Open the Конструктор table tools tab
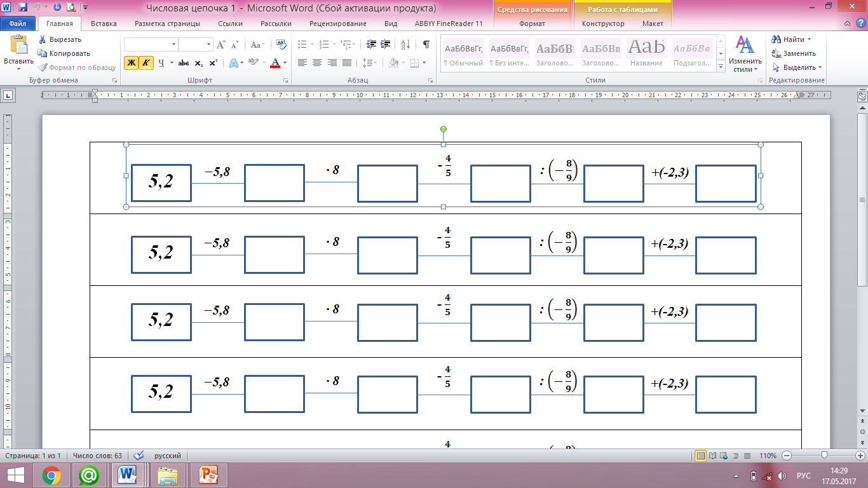 point(603,24)
